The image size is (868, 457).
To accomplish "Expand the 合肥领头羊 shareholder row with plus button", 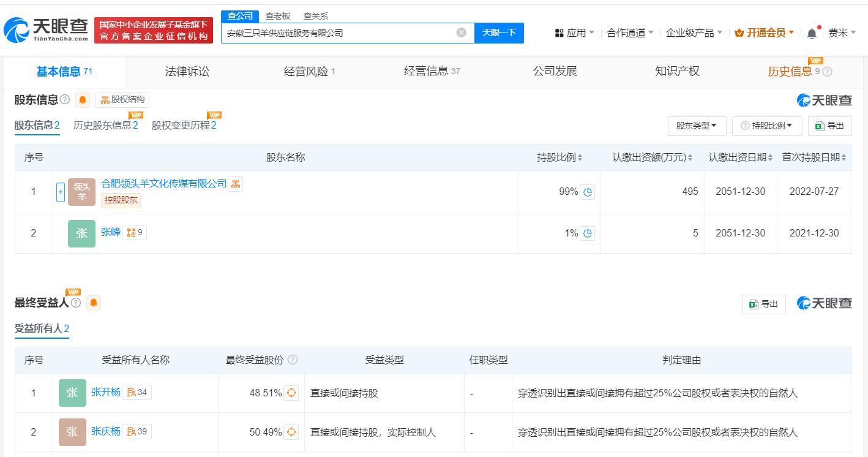I will [x=61, y=191].
